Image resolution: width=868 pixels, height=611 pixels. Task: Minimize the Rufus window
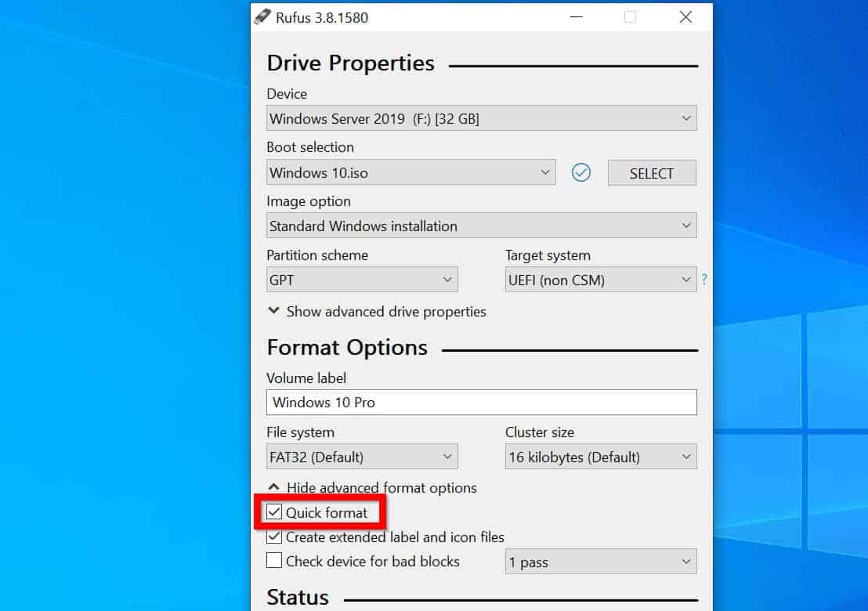577,17
